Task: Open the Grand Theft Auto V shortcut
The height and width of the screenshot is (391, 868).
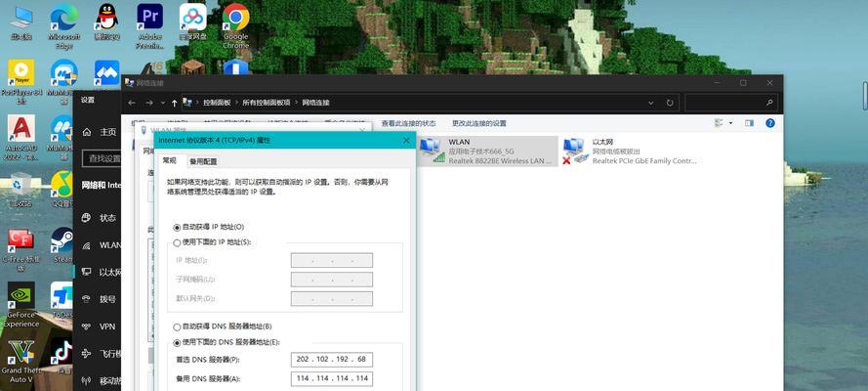Action: tap(21, 361)
